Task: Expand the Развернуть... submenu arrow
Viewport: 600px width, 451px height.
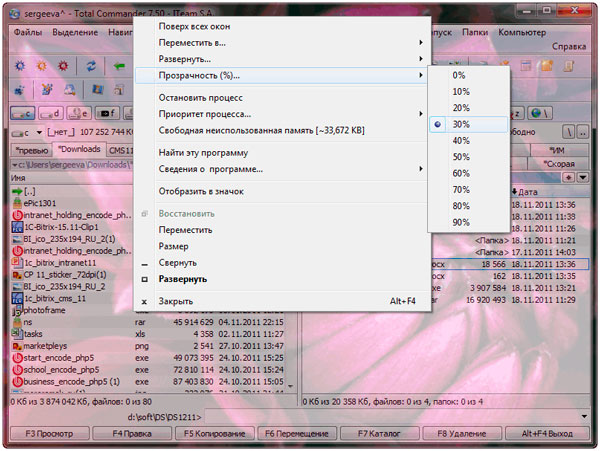Action: tap(421, 59)
